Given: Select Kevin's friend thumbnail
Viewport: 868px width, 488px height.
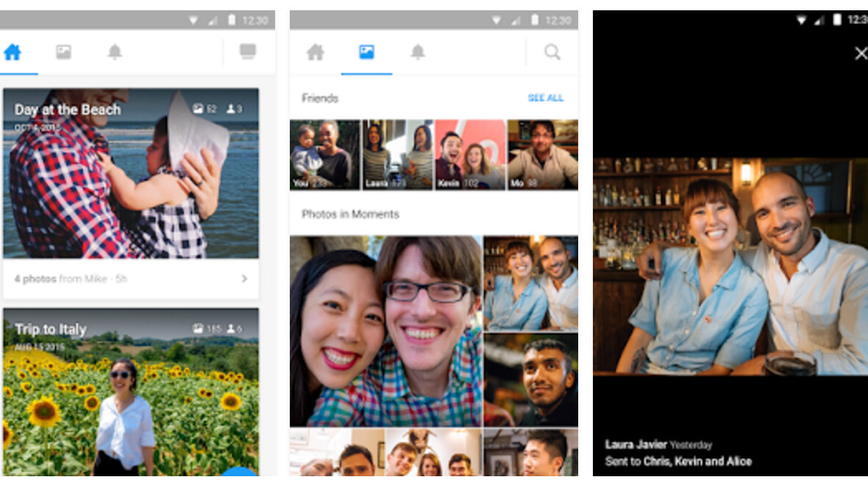Looking at the screenshot, I should 469,155.
